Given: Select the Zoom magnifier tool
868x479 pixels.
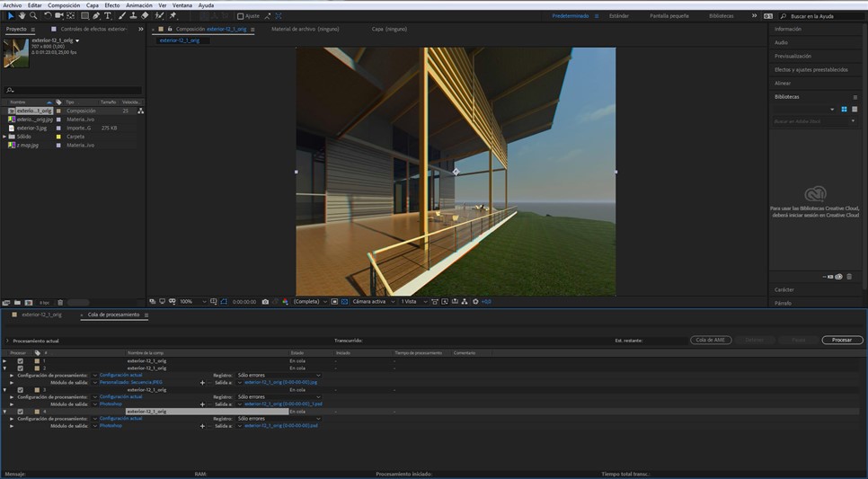Looking at the screenshot, I should coord(33,15).
